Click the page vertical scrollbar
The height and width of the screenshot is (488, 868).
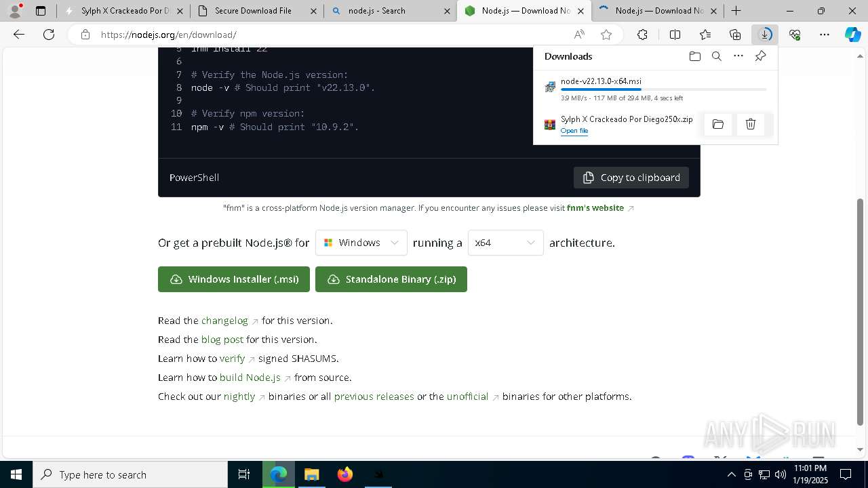coord(861,312)
